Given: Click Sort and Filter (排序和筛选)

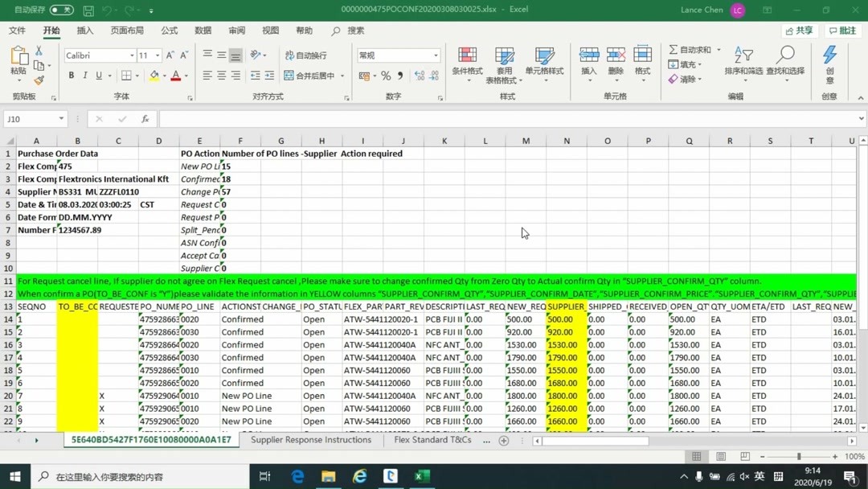Looking at the screenshot, I should pos(743,66).
